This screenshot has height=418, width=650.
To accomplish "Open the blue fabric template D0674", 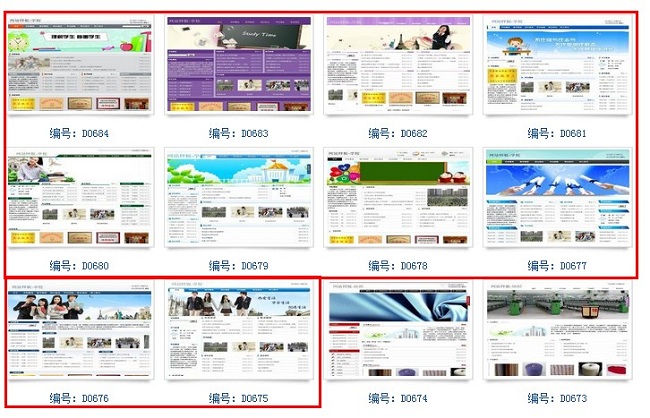I will 398,335.
